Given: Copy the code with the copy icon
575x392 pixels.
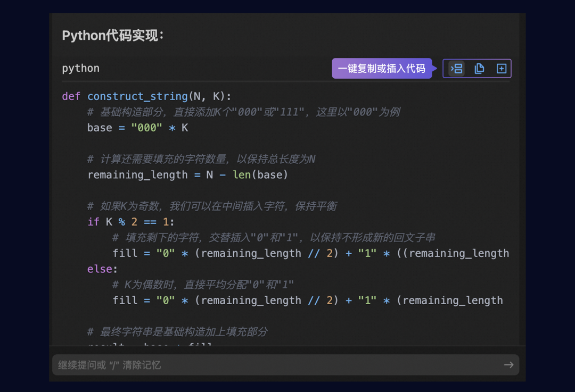Looking at the screenshot, I should pyautogui.click(x=479, y=69).
